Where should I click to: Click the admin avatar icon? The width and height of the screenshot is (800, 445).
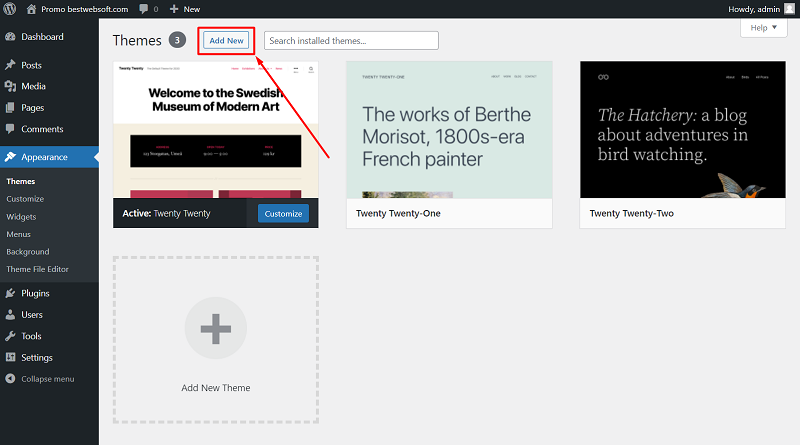[x=789, y=9]
